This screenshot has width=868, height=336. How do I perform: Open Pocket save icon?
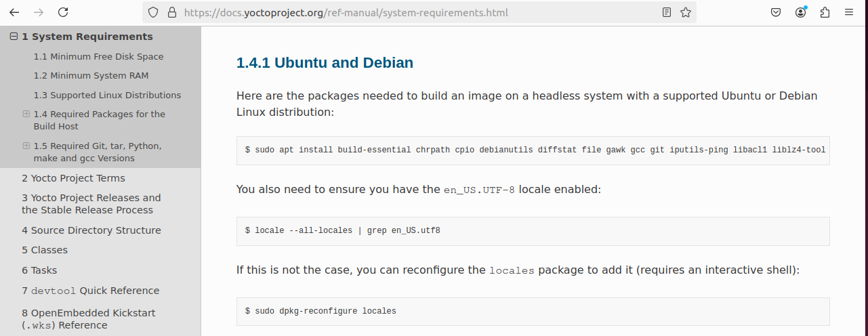coord(777,12)
